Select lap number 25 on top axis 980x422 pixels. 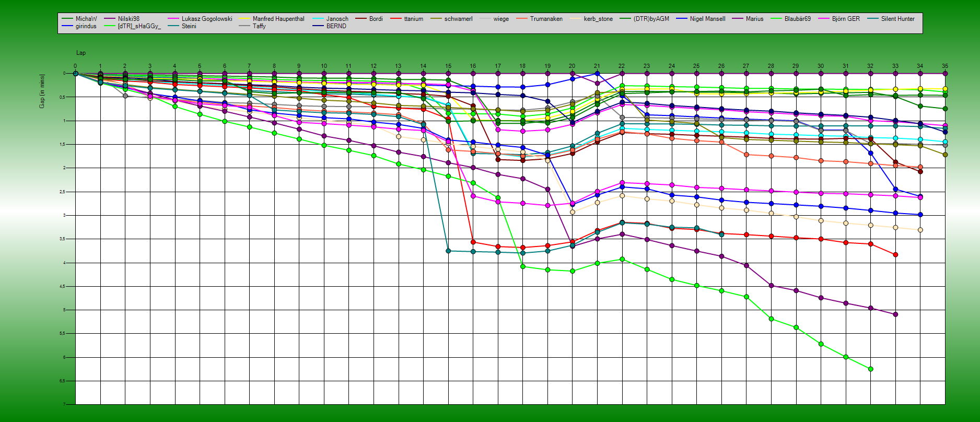pyautogui.click(x=696, y=66)
